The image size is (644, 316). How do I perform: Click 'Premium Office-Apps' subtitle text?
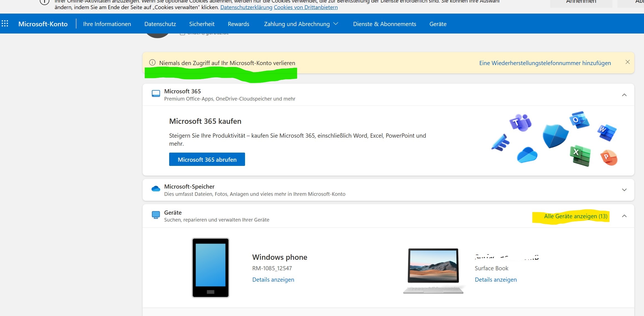pyautogui.click(x=230, y=99)
